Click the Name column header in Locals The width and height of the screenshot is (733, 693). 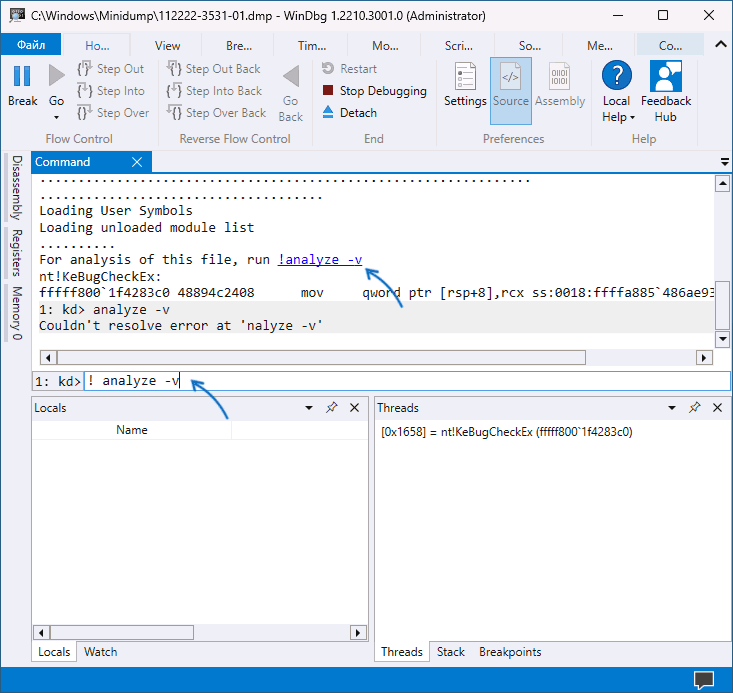point(132,430)
